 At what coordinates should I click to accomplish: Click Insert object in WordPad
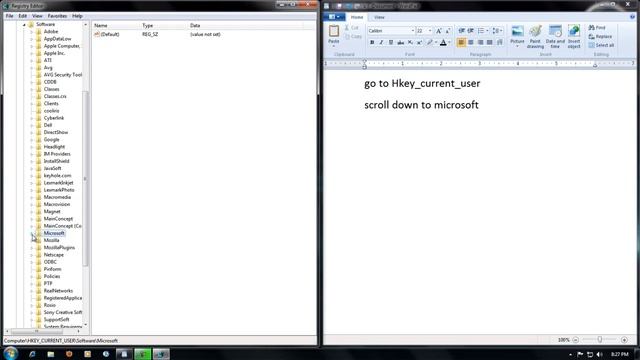574,36
